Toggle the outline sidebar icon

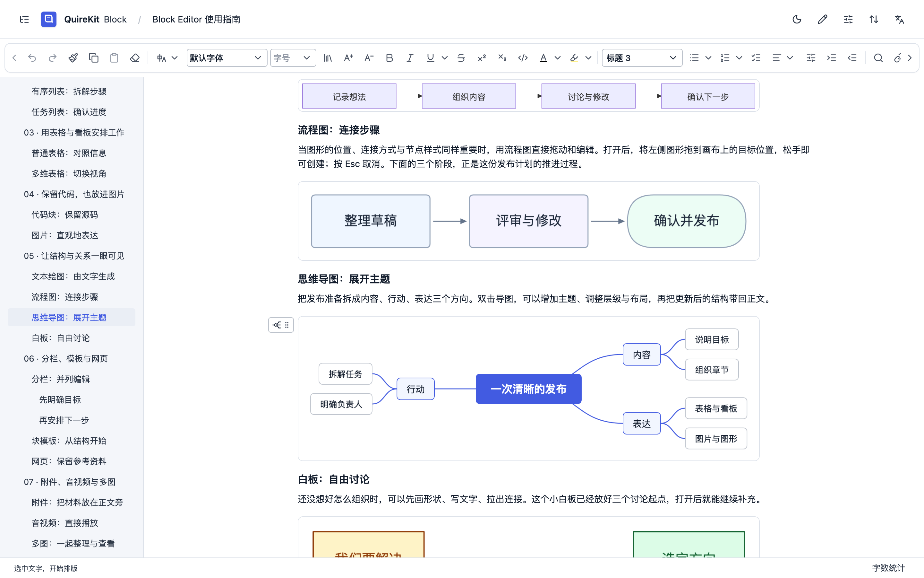point(24,19)
